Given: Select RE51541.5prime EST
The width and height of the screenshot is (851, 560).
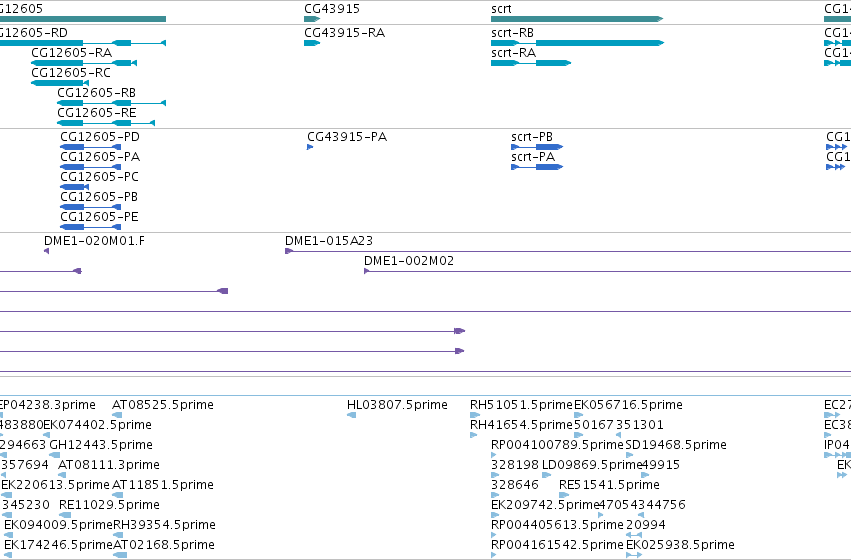Looking at the screenshot, I should pos(564,495).
